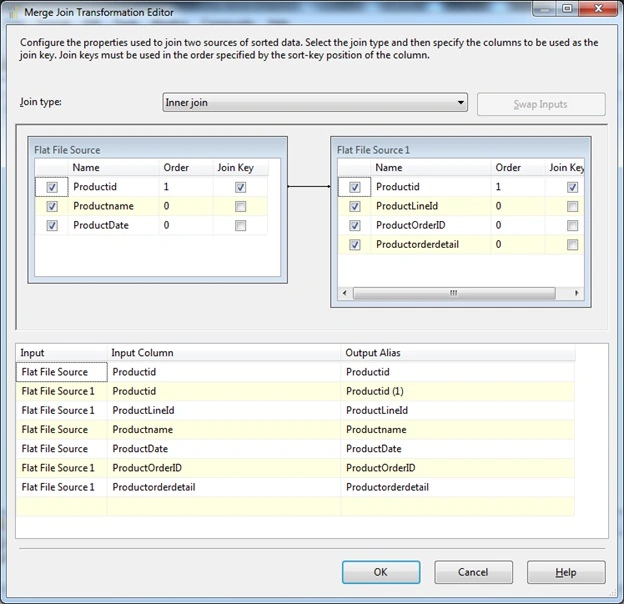
Task: Click the Swap Inputs button
Action: click(541, 104)
